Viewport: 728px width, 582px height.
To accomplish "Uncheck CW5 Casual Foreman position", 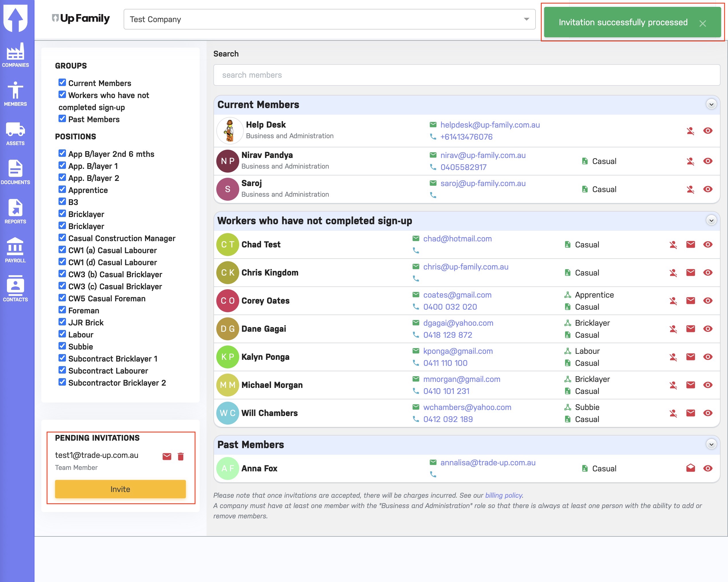I will [62, 298].
